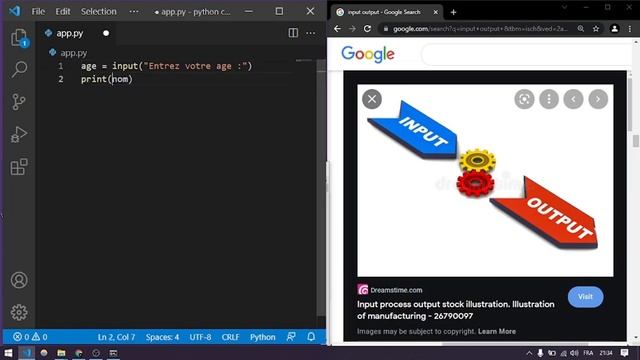Change end of line sequence CRLF

[231, 337]
